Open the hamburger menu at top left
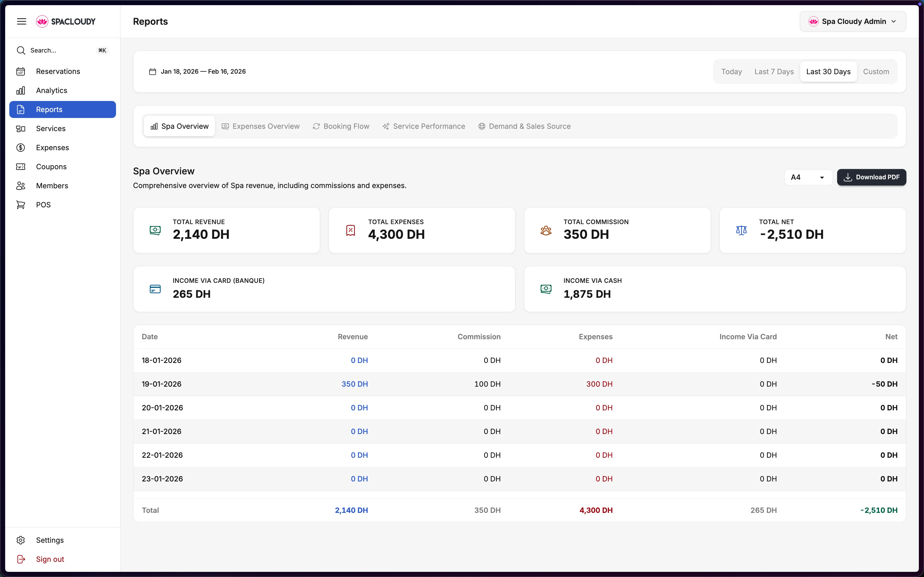The image size is (924, 577). (22, 21)
